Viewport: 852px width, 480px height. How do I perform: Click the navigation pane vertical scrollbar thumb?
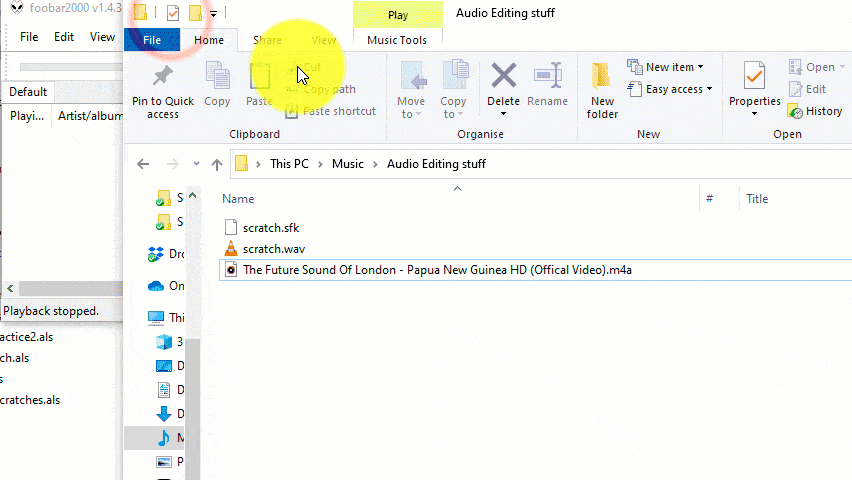pos(193,408)
